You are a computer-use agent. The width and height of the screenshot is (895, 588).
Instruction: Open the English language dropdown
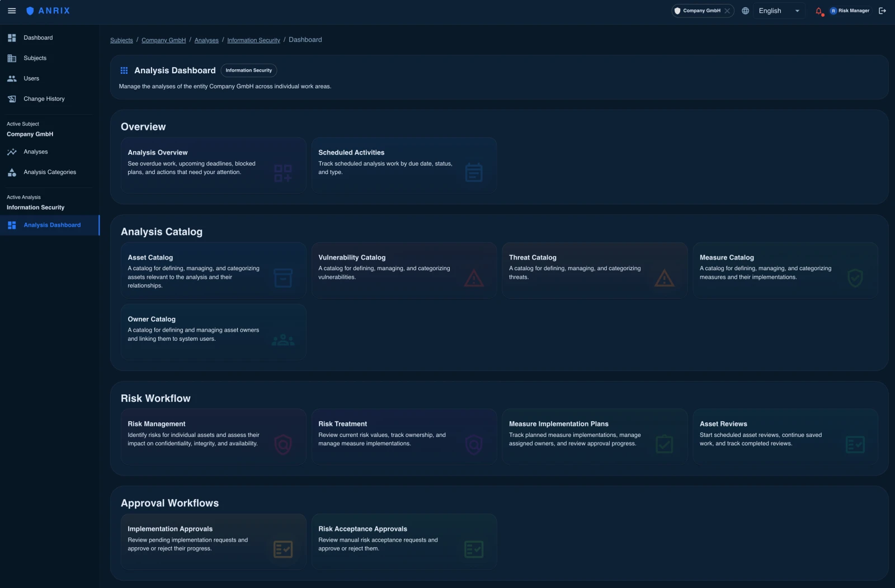(780, 11)
